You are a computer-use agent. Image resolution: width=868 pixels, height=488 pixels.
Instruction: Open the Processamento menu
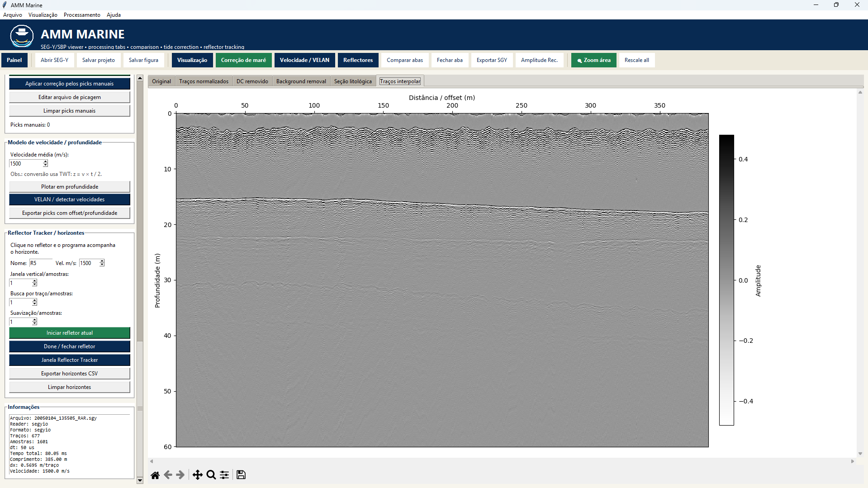tap(82, 15)
